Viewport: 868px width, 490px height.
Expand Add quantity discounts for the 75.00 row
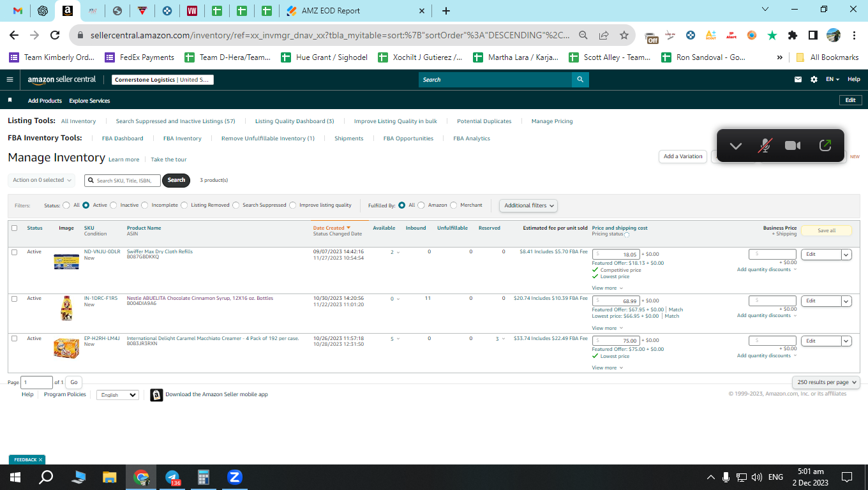pos(767,356)
